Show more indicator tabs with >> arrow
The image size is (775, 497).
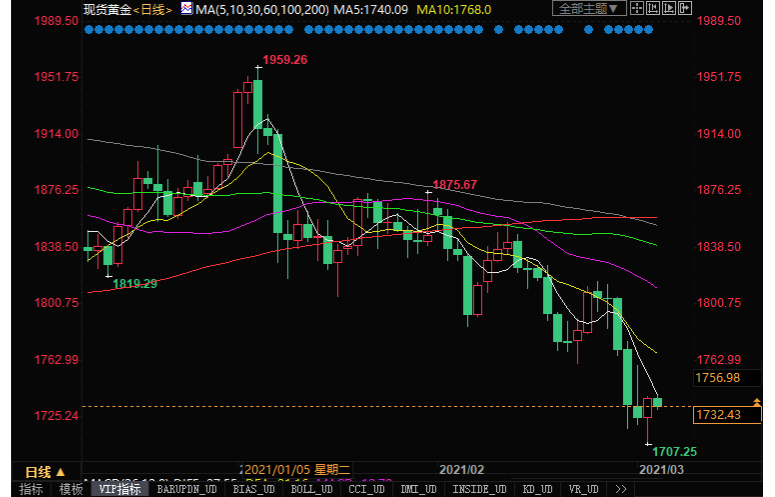pyautogui.click(x=621, y=489)
